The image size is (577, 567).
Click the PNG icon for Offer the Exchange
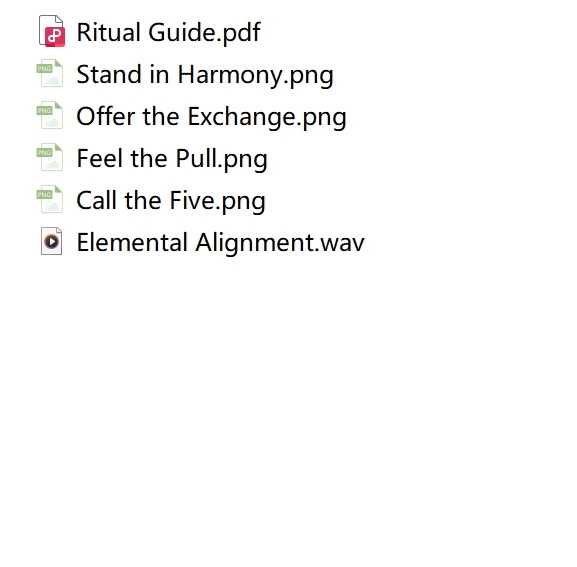[50, 115]
